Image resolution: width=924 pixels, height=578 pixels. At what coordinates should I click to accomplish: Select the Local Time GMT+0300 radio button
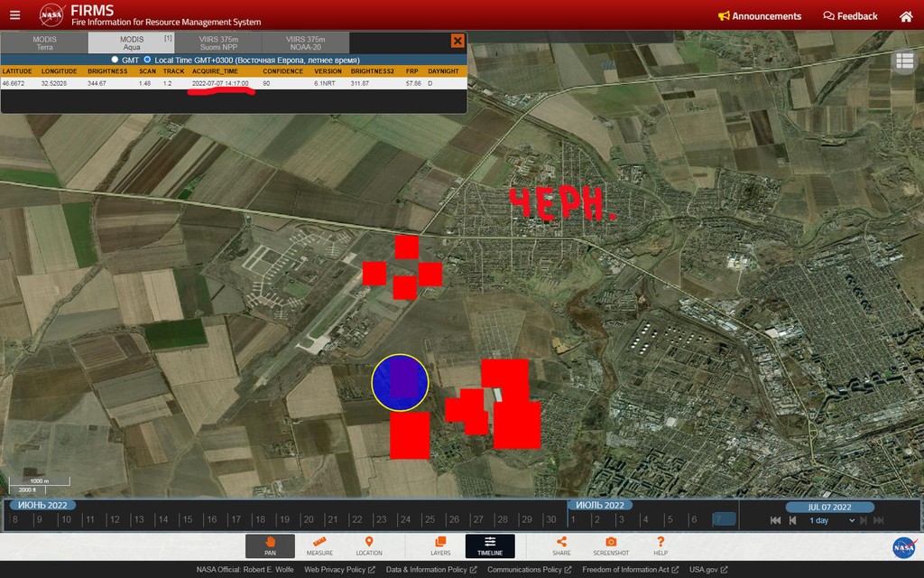(147, 60)
